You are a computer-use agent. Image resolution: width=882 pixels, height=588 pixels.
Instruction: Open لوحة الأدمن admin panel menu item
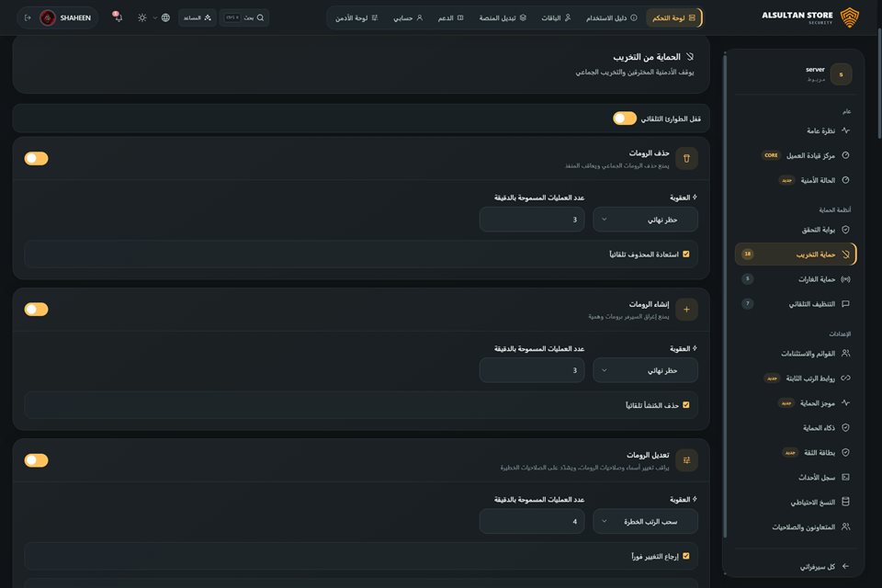click(x=356, y=18)
